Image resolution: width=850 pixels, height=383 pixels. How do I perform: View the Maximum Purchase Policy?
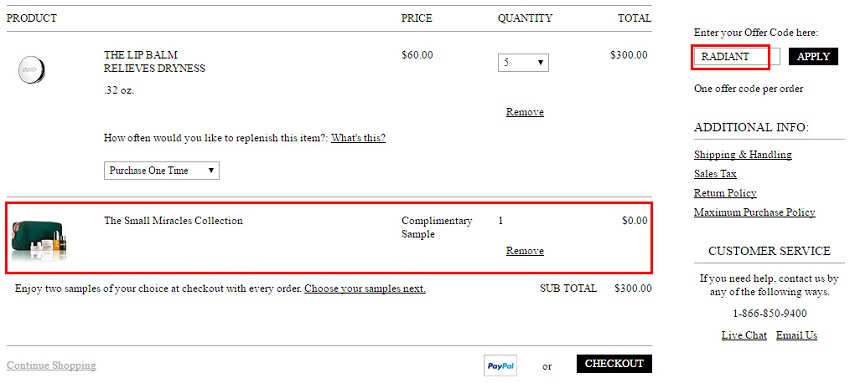tap(755, 212)
